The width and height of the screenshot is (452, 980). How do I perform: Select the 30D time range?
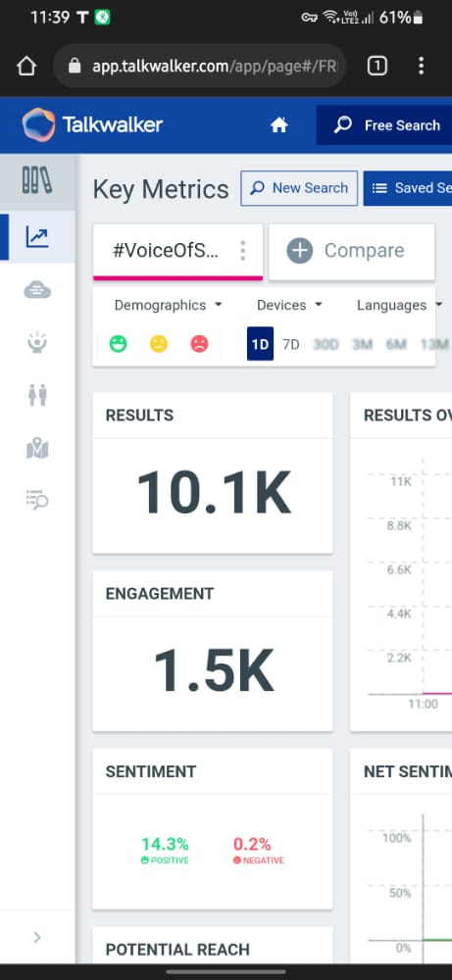(326, 344)
